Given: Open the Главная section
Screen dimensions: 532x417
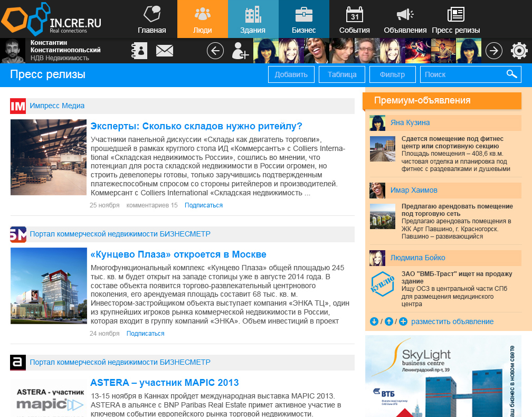Looking at the screenshot, I should 151,19.
